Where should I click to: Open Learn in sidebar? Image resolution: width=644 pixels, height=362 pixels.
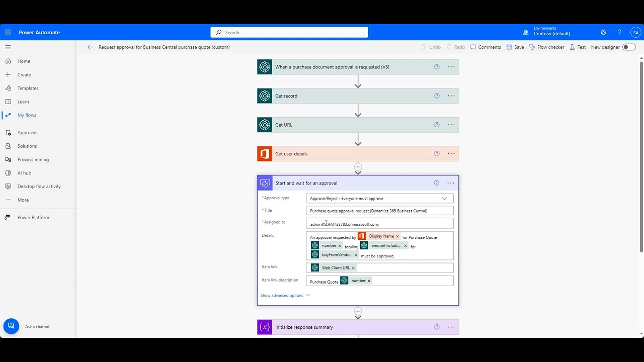(23, 102)
